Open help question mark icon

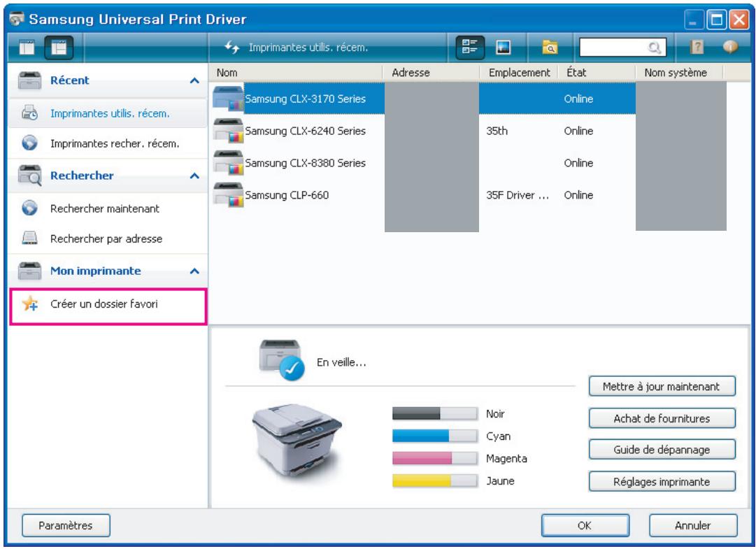coord(697,47)
